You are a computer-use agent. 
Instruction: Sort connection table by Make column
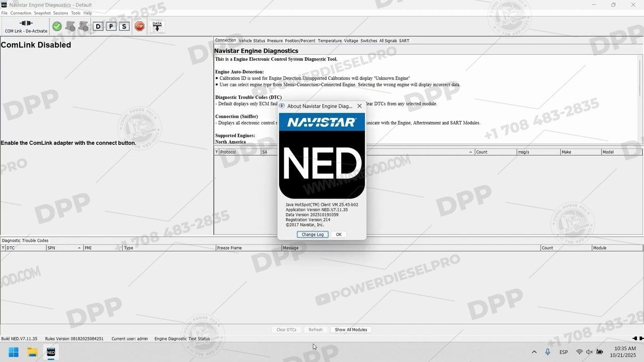click(x=581, y=152)
